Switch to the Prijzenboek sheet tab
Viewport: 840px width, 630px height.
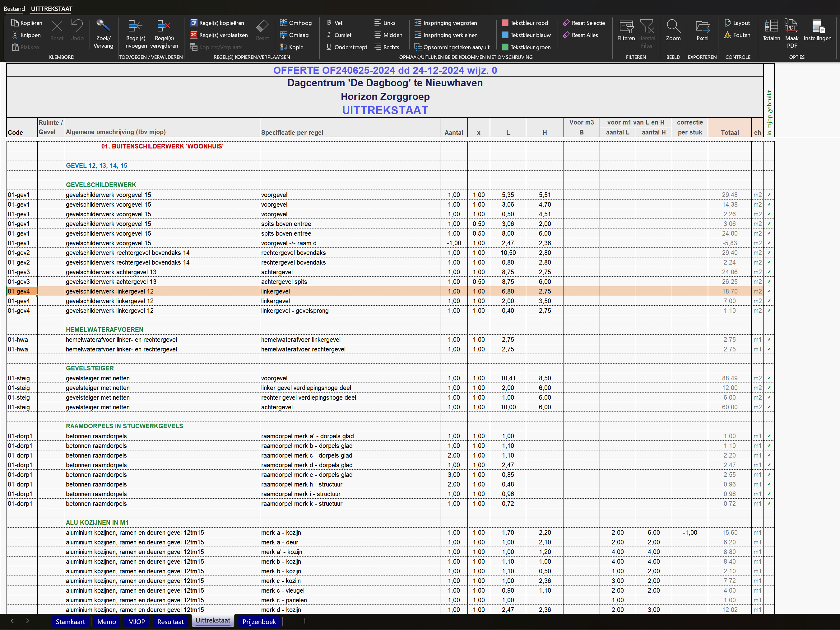coord(259,622)
